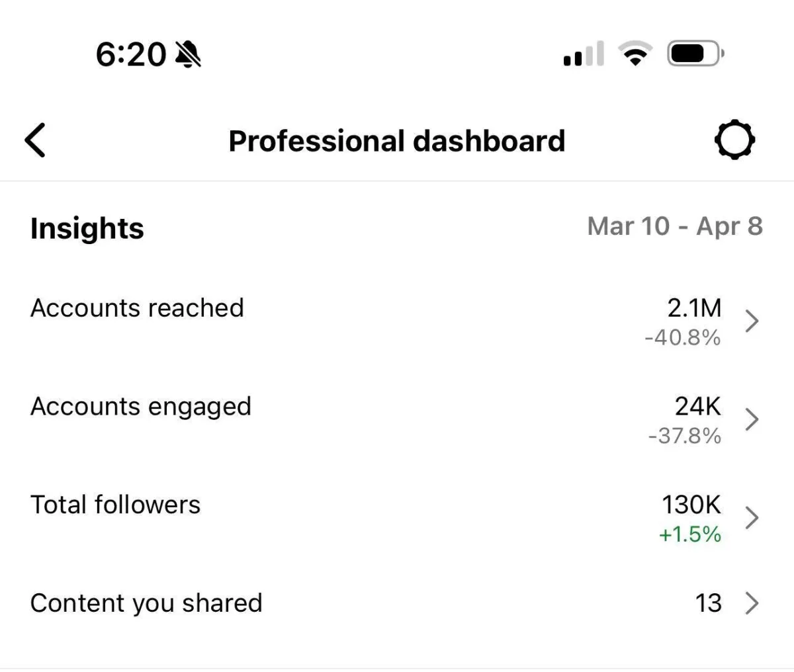
Task: Change the Mar 10 - Apr 8 date range
Action: point(674,226)
